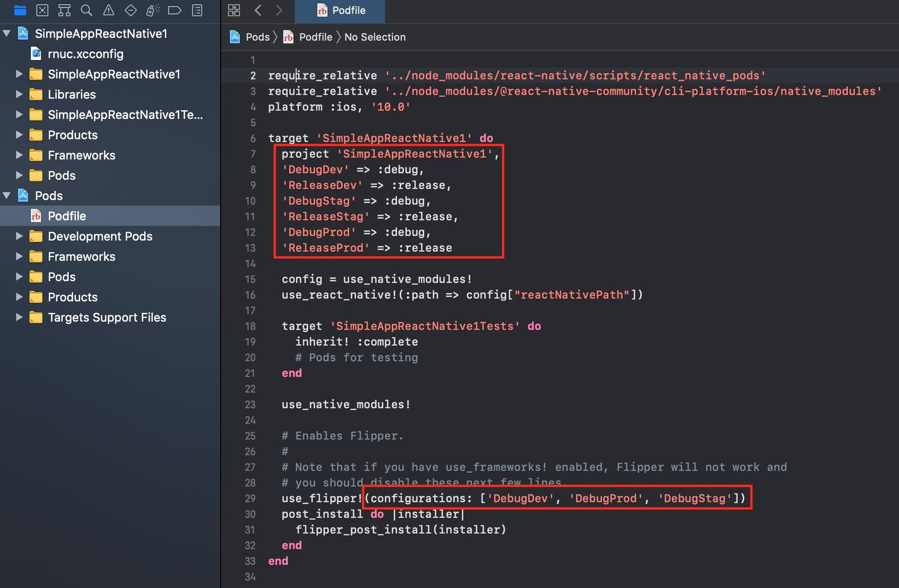
Task: Expand Products under the SimpleAppReactNative1 project
Action: coord(19,135)
